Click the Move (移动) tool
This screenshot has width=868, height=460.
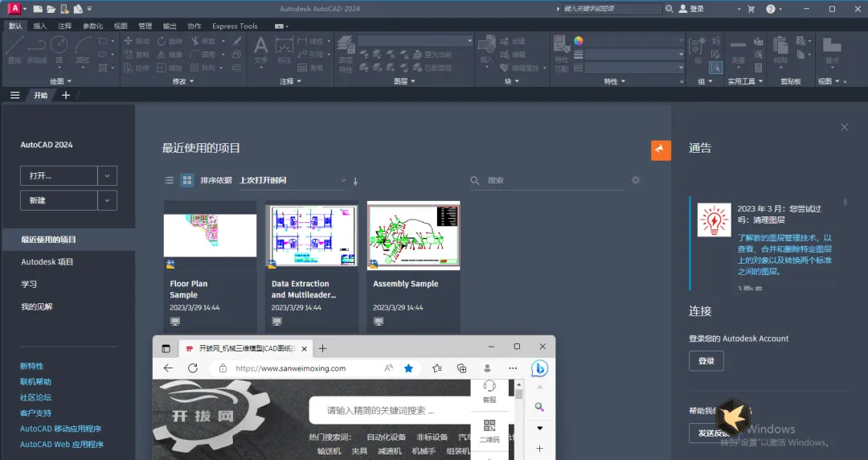pos(136,41)
